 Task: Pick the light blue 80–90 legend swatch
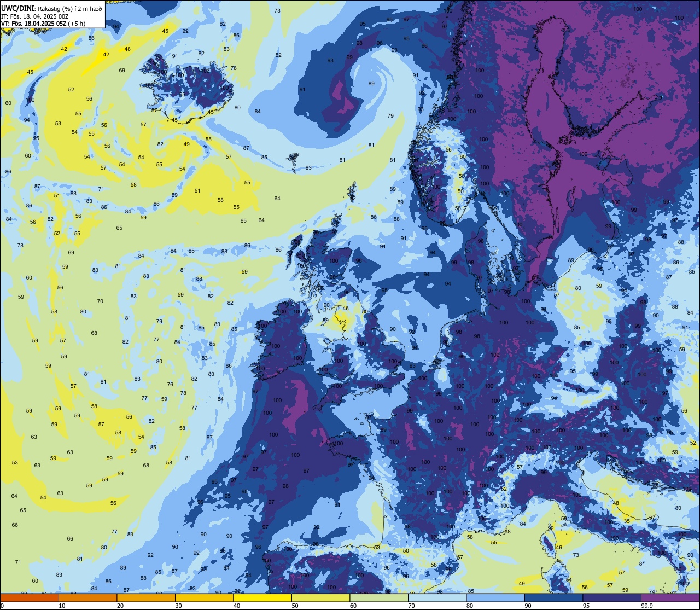(495, 597)
